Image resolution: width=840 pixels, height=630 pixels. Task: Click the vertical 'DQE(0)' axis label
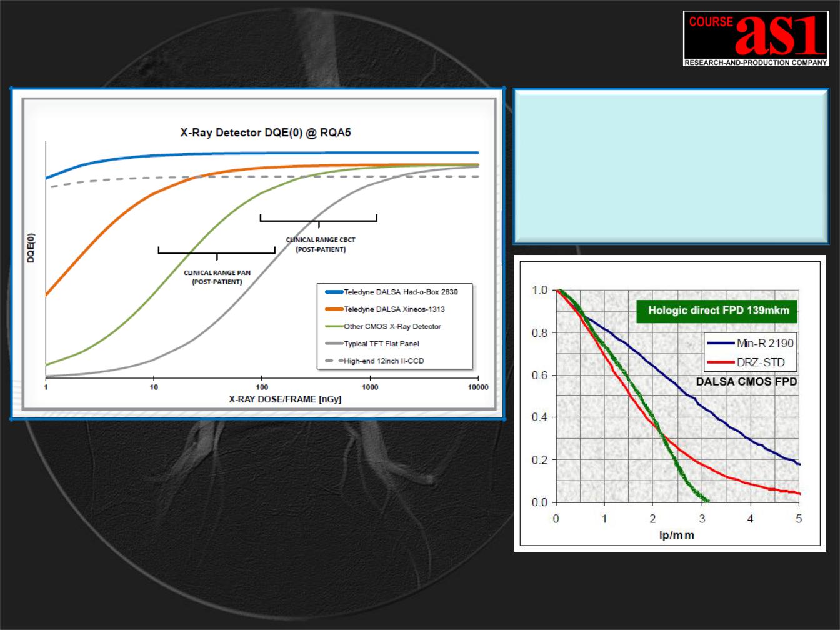(31, 247)
